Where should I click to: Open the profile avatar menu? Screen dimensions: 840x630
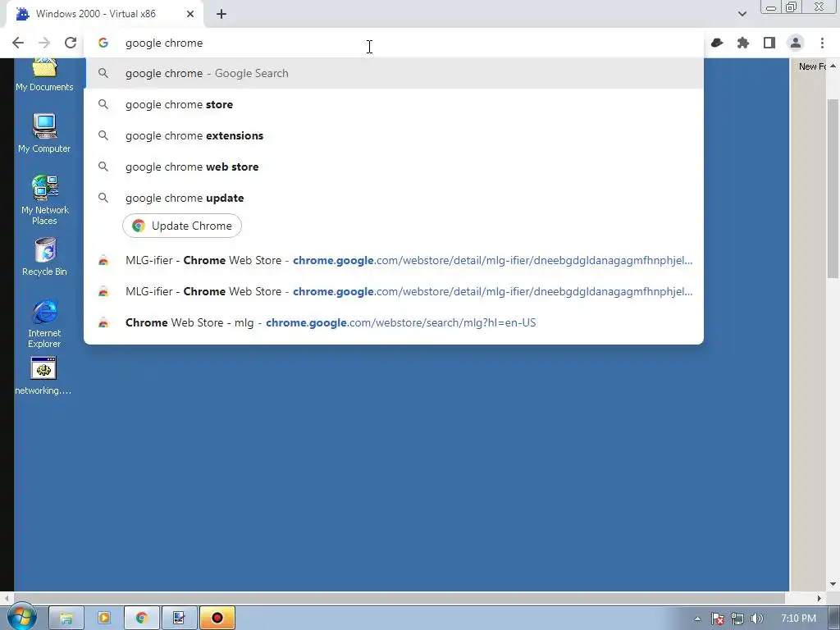click(x=796, y=43)
